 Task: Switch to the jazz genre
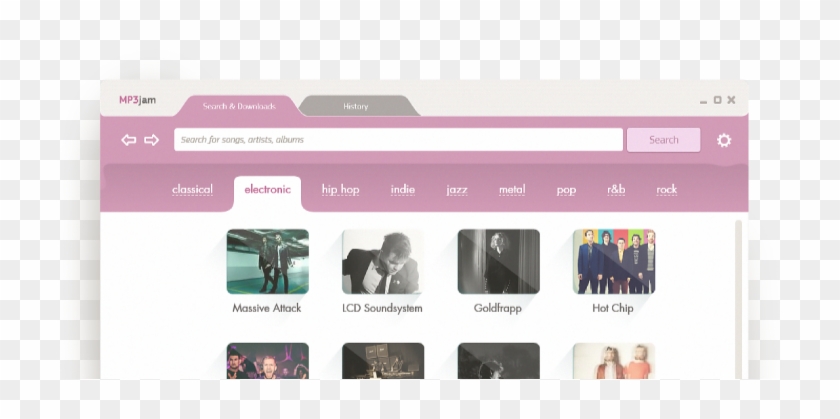[x=457, y=190]
